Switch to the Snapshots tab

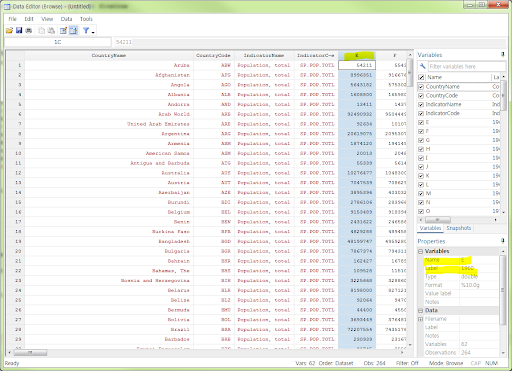coord(459,228)
